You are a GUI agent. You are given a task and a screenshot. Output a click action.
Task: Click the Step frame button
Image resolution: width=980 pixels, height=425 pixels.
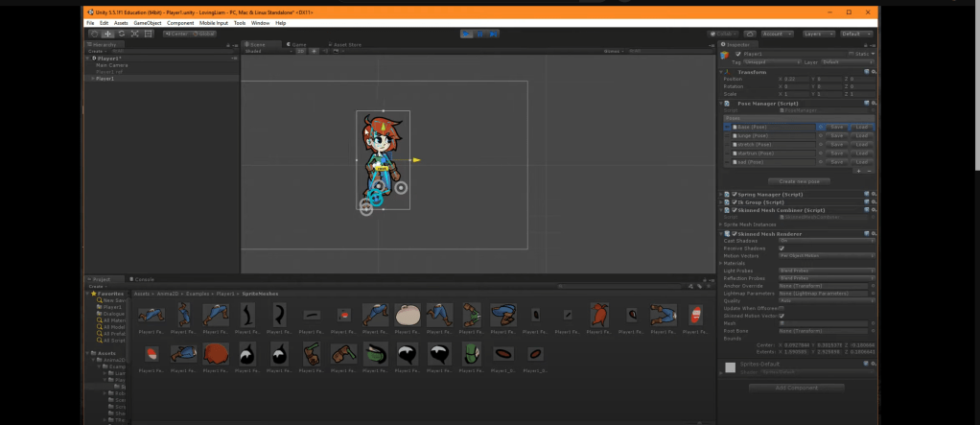(494, 34)
